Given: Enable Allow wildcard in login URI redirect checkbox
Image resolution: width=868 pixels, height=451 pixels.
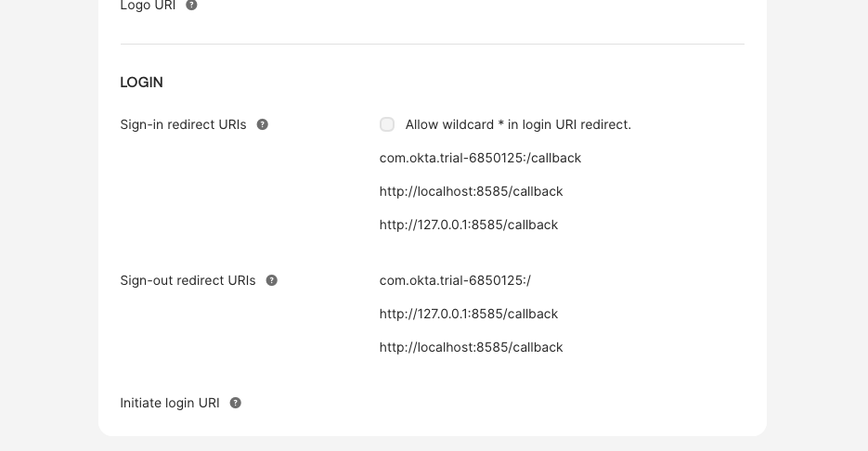Looking at the screenshot, I should (387, 124).
